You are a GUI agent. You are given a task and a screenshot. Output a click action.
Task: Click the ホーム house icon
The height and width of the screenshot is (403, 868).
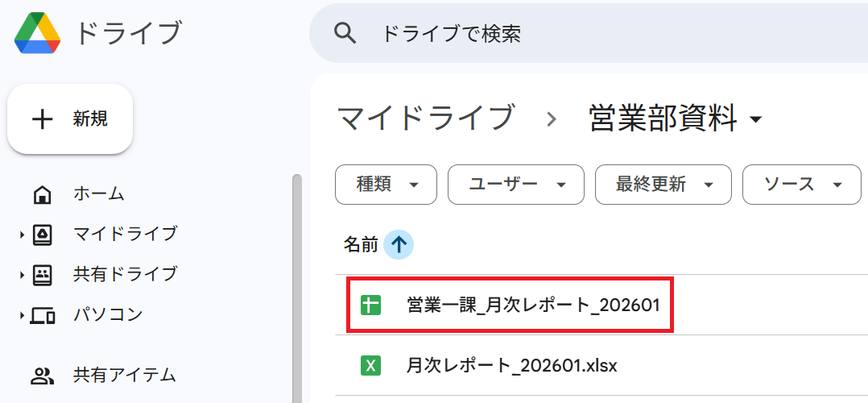point(43,194)
